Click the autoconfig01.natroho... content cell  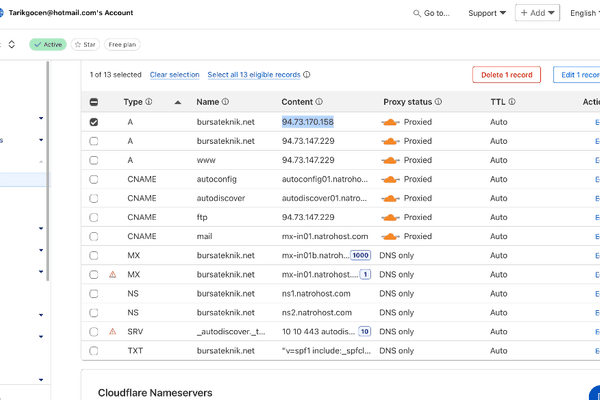coord(325,180)
